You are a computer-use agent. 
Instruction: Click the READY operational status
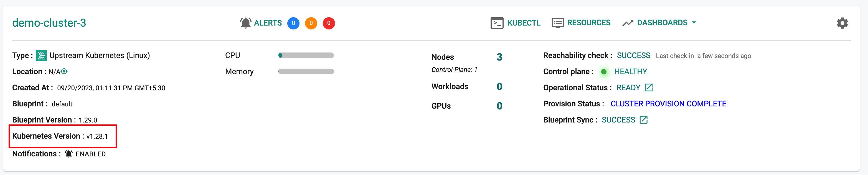tap(628, 88)
